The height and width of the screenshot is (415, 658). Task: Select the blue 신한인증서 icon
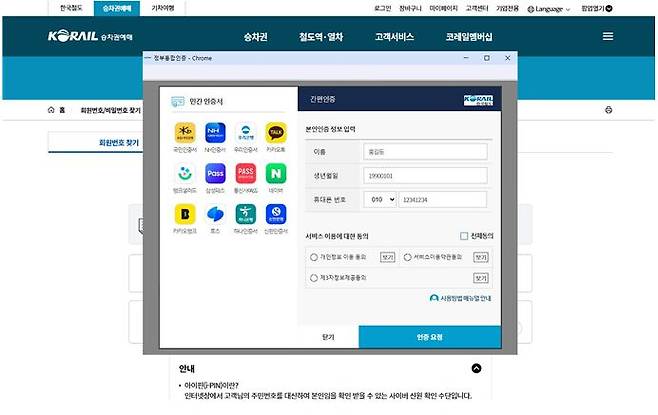point(276,214)
